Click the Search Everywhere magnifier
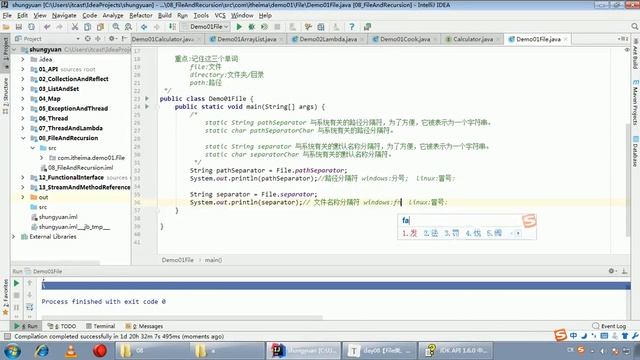 [x=634, y=27]
